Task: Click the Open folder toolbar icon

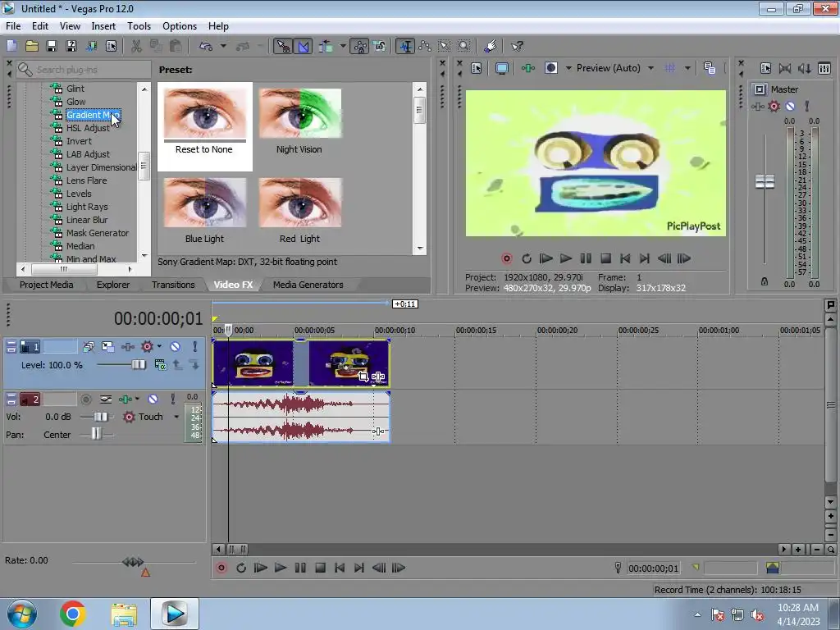Action: [32, 46]
